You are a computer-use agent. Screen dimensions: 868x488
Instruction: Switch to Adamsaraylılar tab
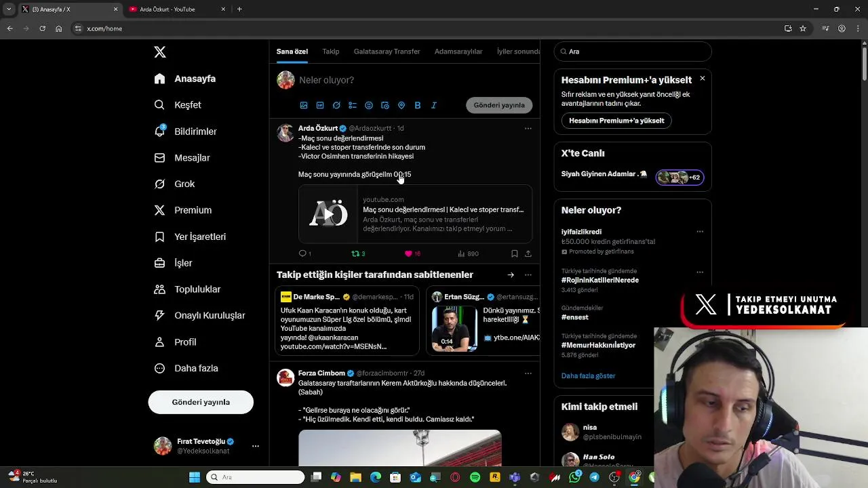(458, 52)
